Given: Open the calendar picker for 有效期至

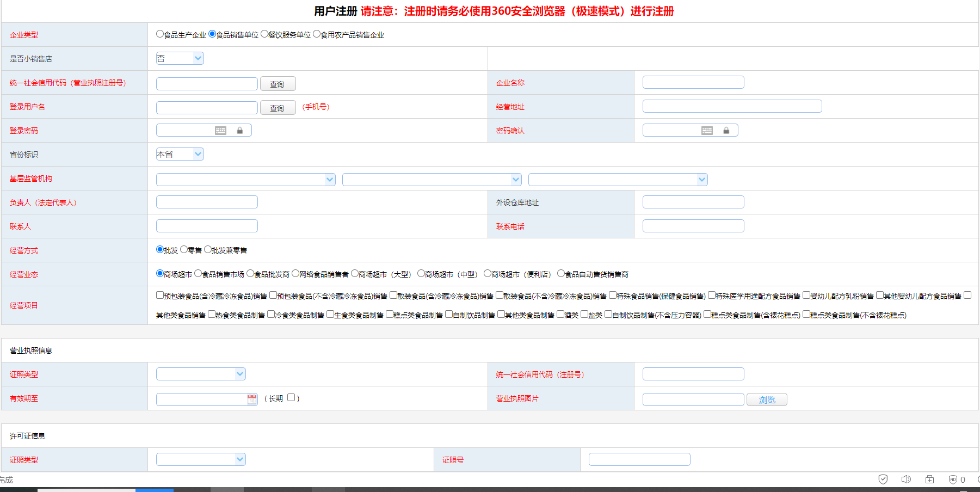Looking at the screenshot, I should [252, 399].
